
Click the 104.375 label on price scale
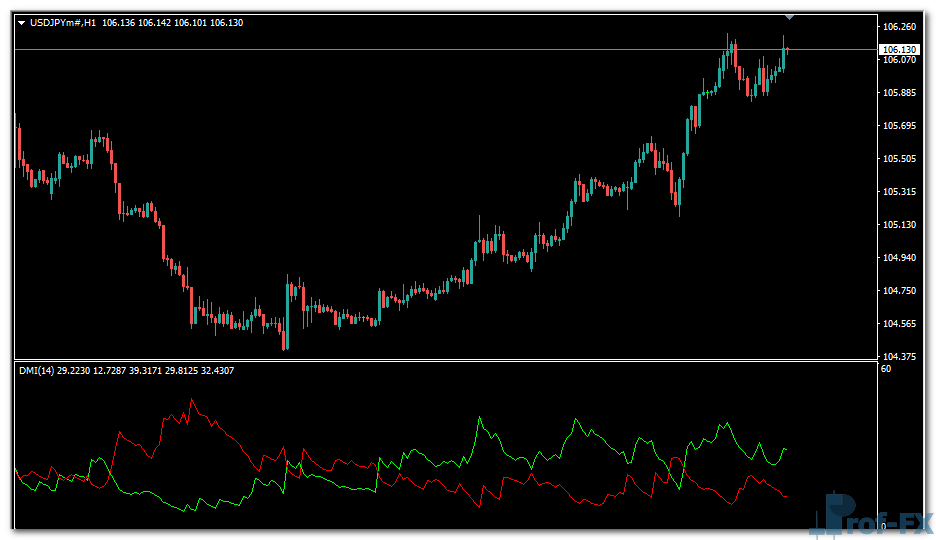point(899,357)
